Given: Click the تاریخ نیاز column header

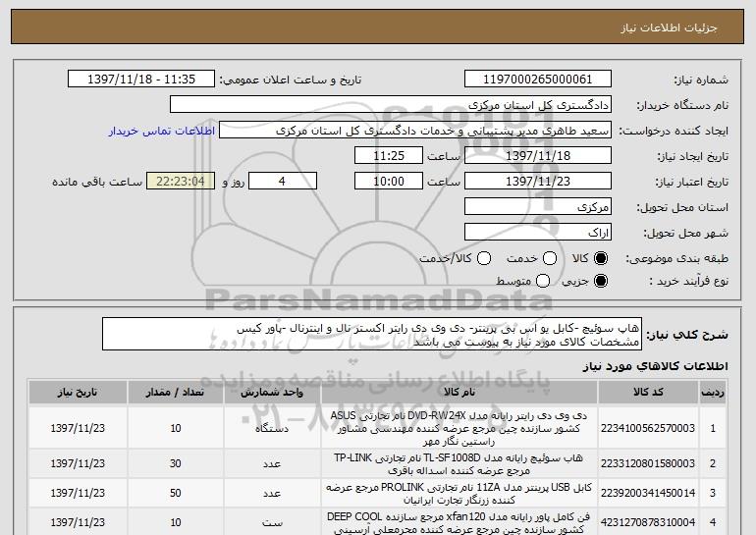Looking at the screenshot, I should [78, 393].
